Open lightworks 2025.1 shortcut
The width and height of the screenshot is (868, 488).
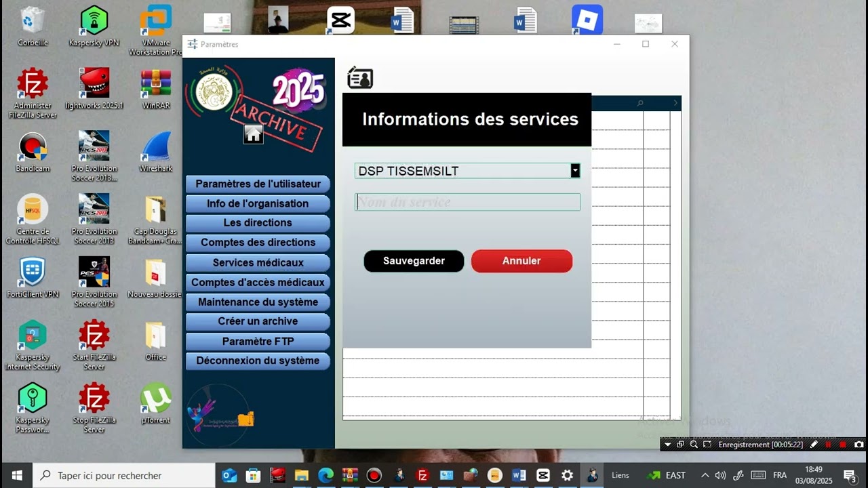pos(94,89)
